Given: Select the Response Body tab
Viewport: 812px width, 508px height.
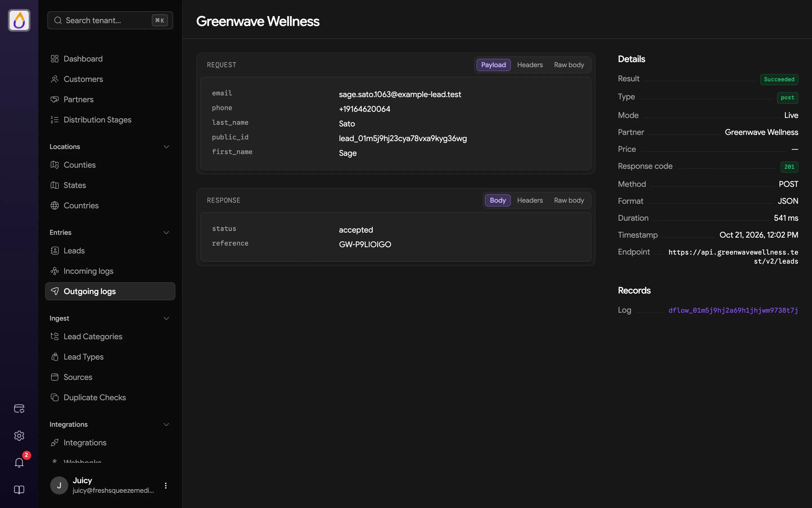Looking at the screenshot, I should (498, 200).
